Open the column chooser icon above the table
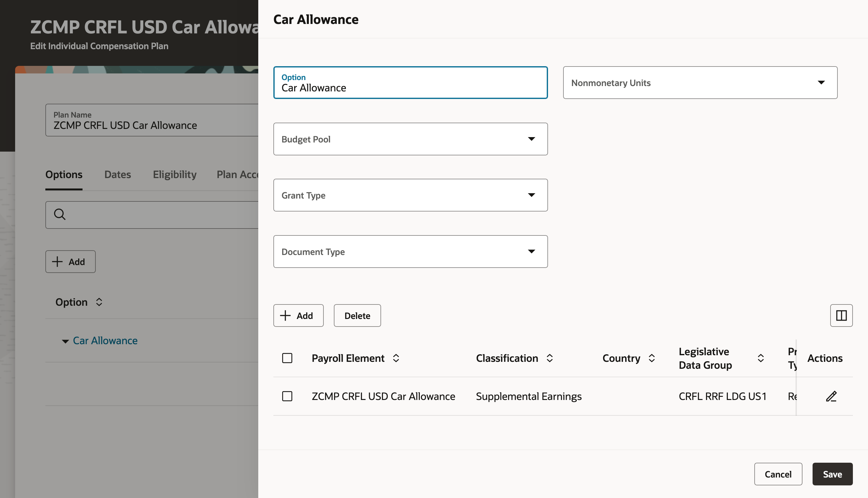 (x=841, y=316)
